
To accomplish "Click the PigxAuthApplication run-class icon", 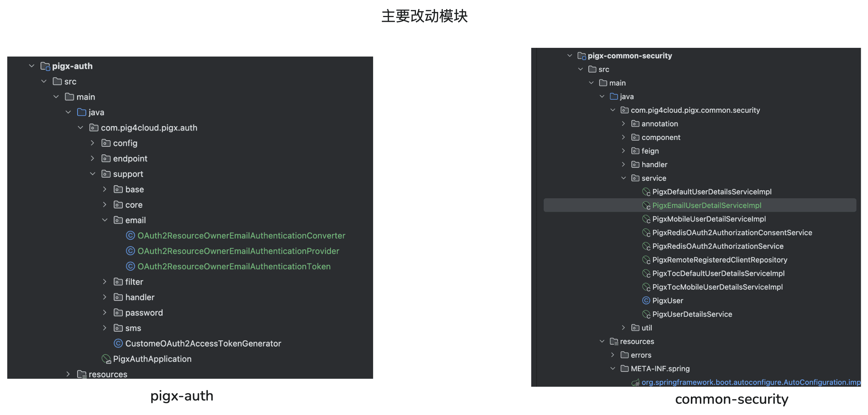I will (106, 359).
